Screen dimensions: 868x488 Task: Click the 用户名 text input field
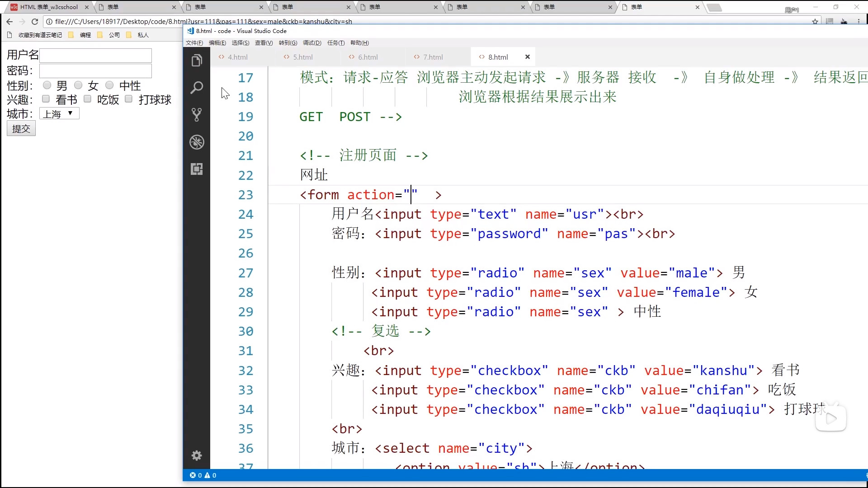tap(95, 56)
